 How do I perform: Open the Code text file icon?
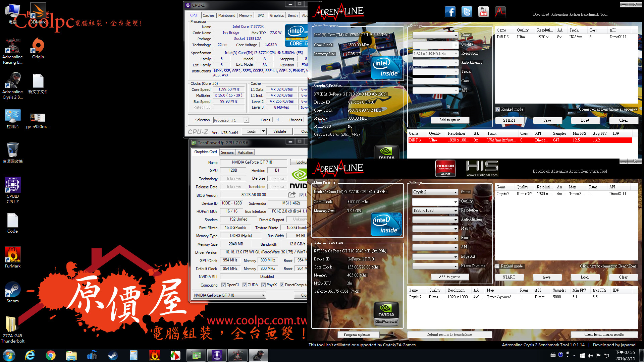pos(13,223)
